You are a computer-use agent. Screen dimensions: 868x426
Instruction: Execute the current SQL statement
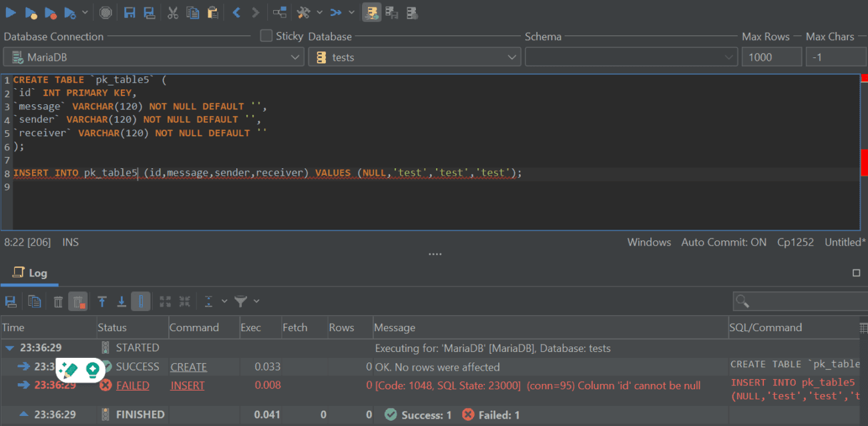point(12,12)
